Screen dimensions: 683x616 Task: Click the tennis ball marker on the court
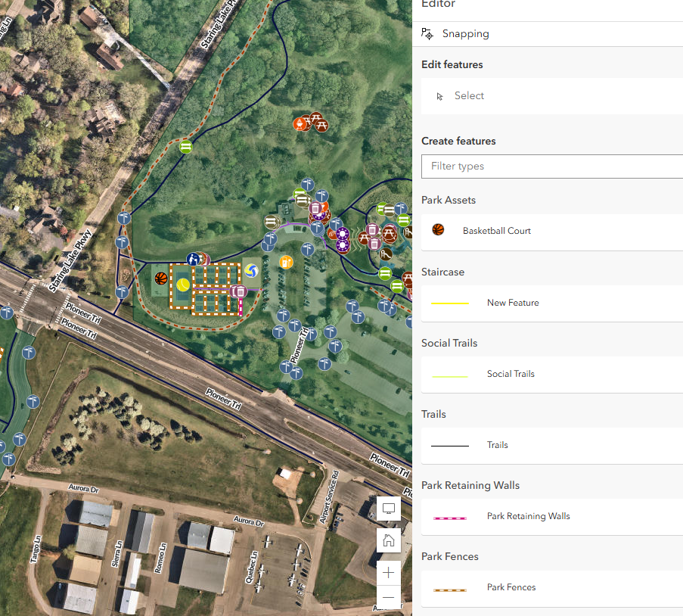coord(184,285)
